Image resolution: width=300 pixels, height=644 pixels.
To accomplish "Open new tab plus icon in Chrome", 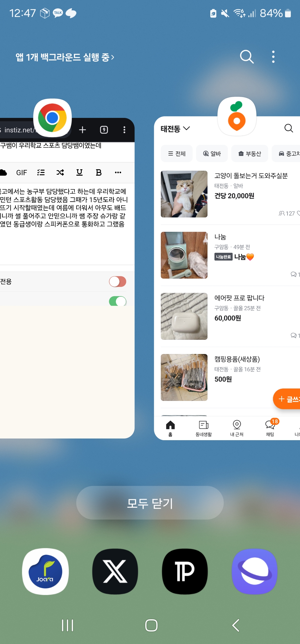I will 82,130.
